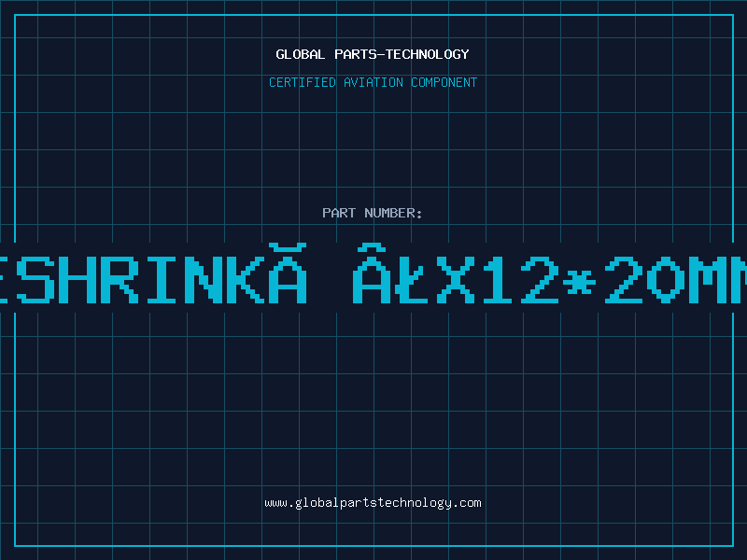This screenshot has height=560, width=747.
Task: Click the word CERTIFIED in the subtitle
Action: [302, 82]
